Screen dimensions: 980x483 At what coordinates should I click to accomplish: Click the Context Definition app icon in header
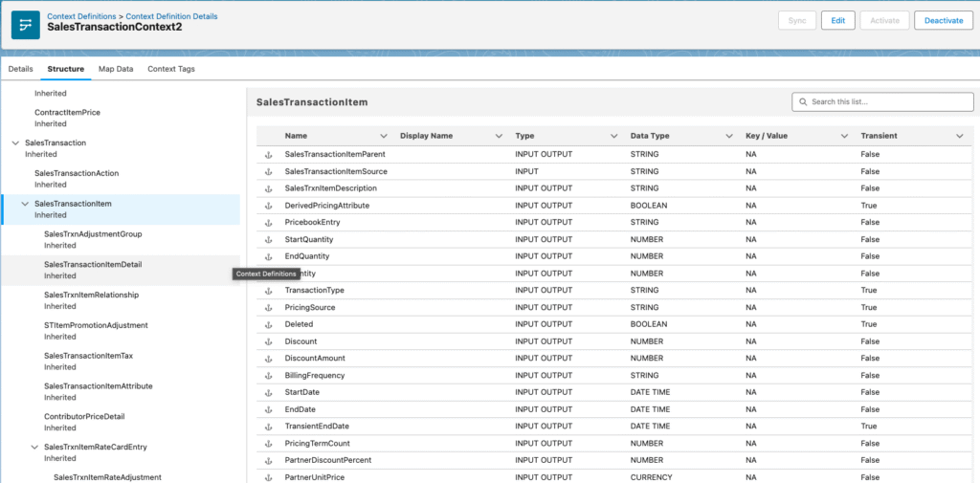point(25,24)
